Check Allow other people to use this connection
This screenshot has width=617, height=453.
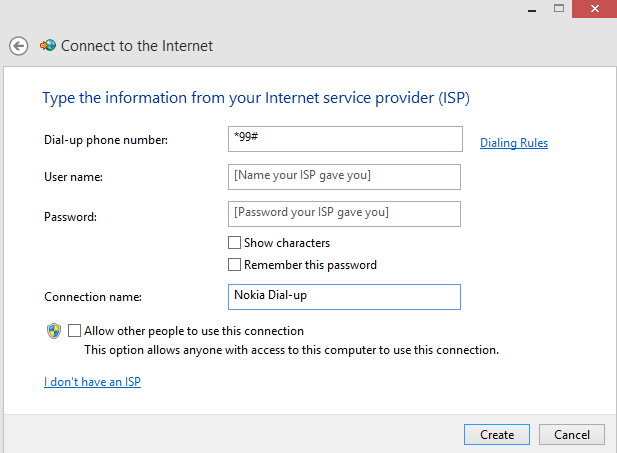tap(75, 331)
